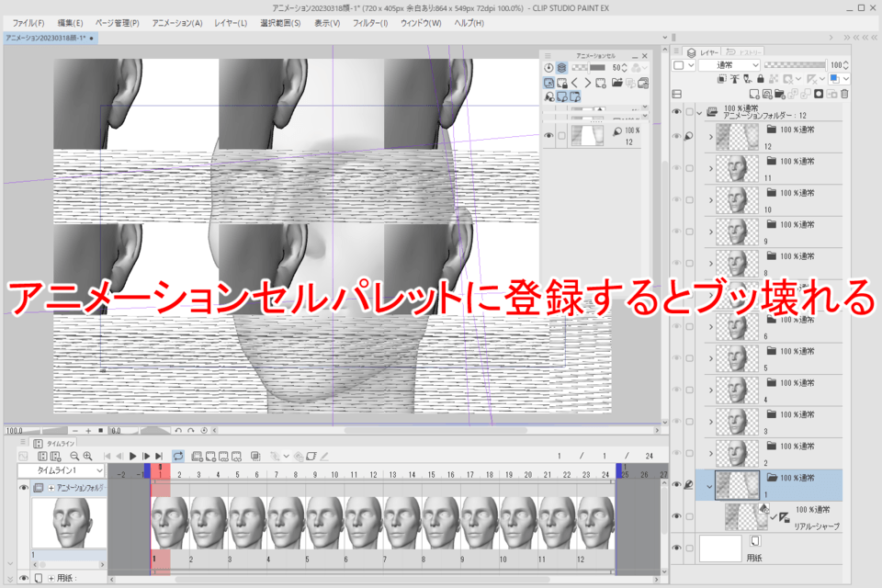The height and width of the screenshot is (588, 882).
Task: Adjust the onion skin opacity slider in the Animation Cel palette
Action: click(x=588, y=67)
